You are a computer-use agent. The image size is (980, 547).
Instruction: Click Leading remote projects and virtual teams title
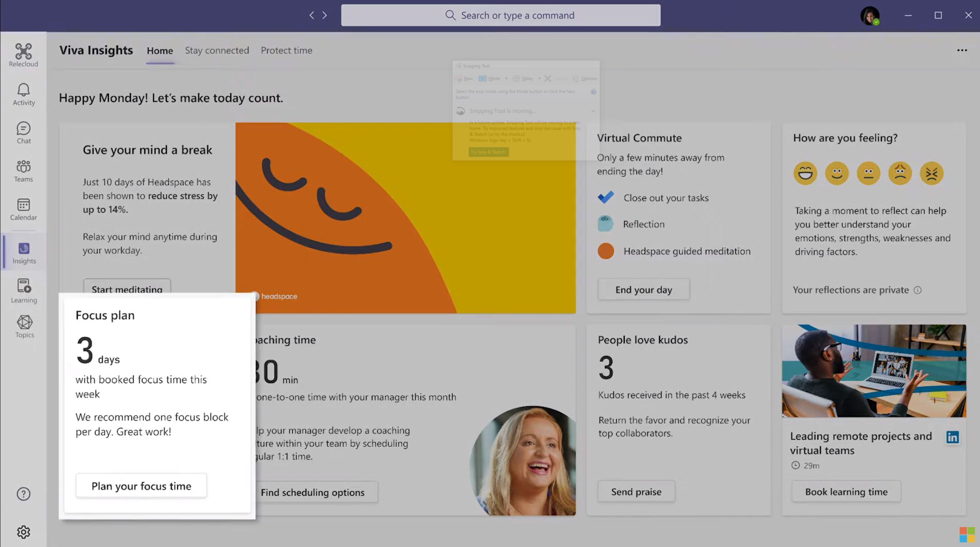point(861,443)
